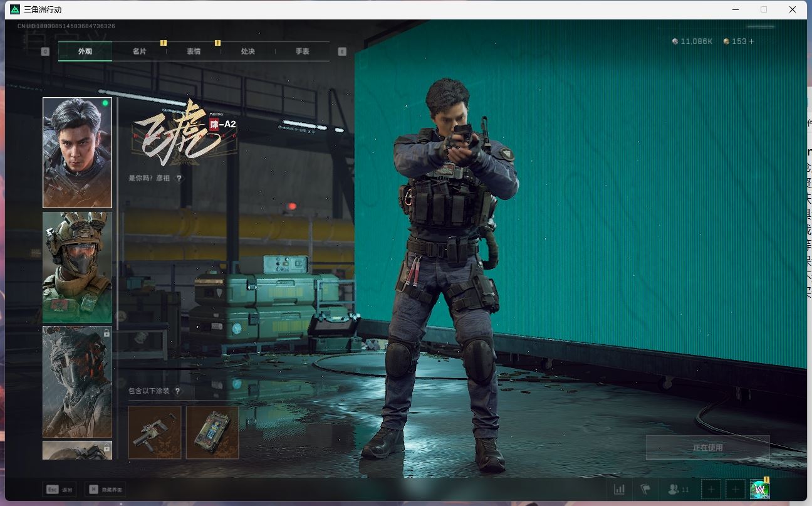Click the second empty squad slot plus
812x506 pixels.
pos(735,489)
